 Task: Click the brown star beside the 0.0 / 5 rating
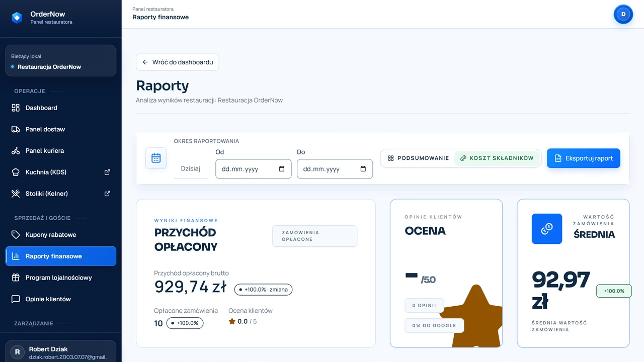232,321
